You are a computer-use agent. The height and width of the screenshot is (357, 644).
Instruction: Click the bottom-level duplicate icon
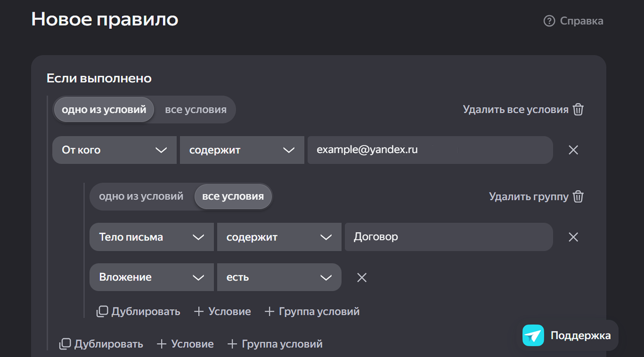(x=65, y=344)
